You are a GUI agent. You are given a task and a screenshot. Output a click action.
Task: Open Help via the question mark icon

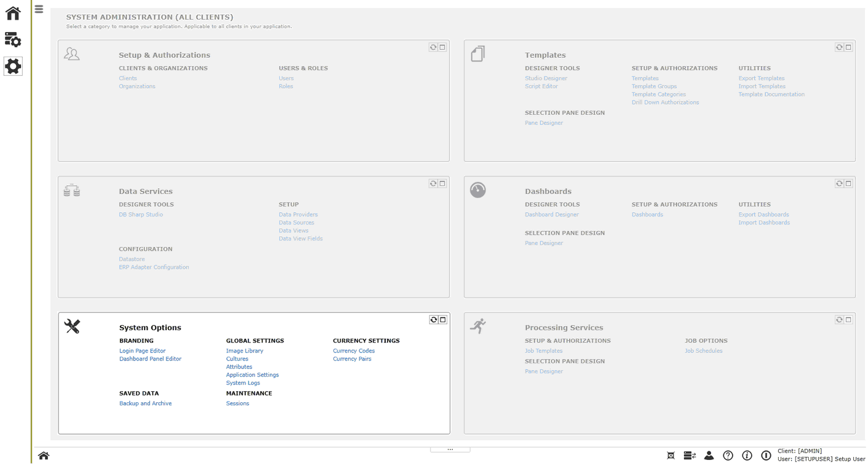tap(728, 455)
